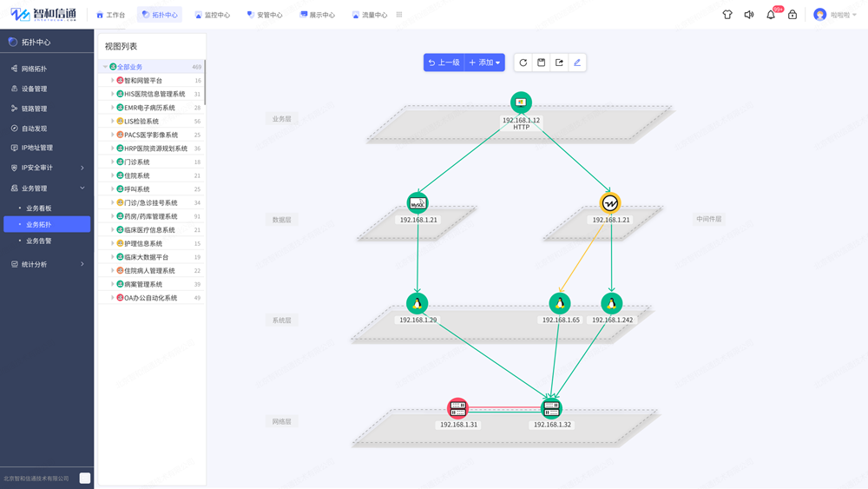Click the lock screen icon in header

click(792, 15)
